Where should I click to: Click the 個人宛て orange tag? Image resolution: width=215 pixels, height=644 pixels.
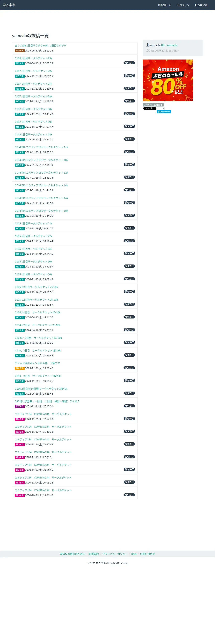point(20,368)
